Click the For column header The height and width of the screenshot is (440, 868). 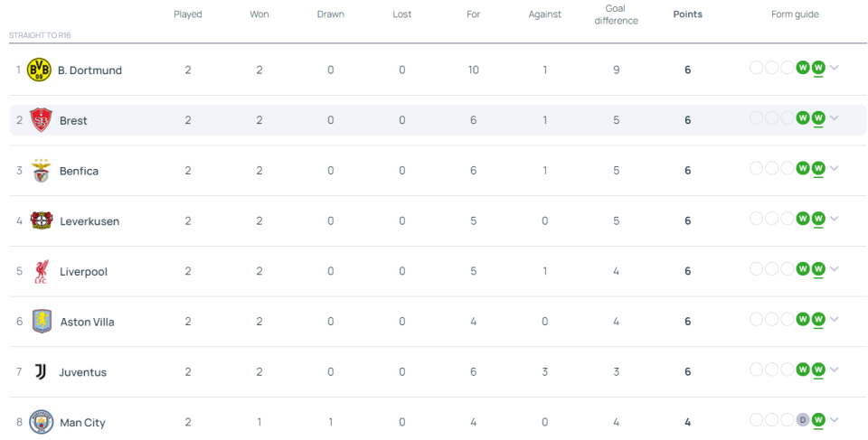pos(473,14)
